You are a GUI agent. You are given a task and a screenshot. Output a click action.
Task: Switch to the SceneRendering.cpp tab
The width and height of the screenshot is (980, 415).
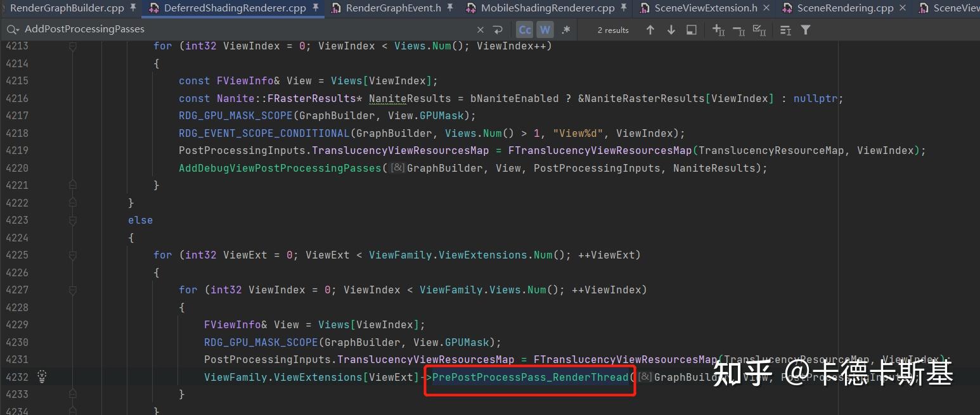pos(845,8)
